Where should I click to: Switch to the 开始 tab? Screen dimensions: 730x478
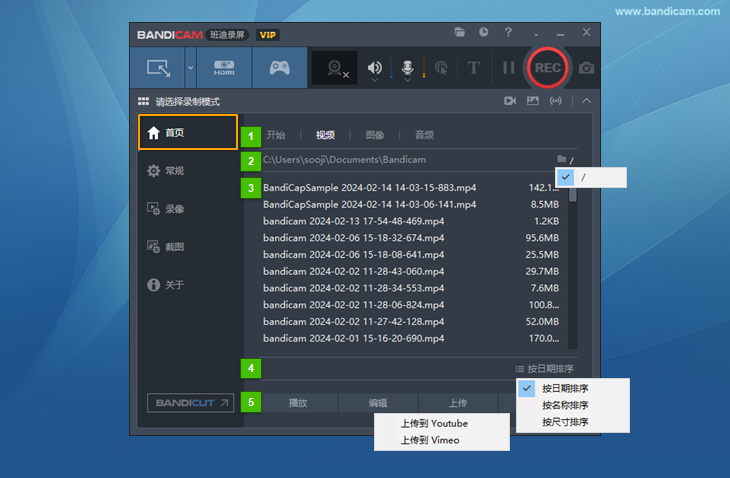(x=276, y=135)
